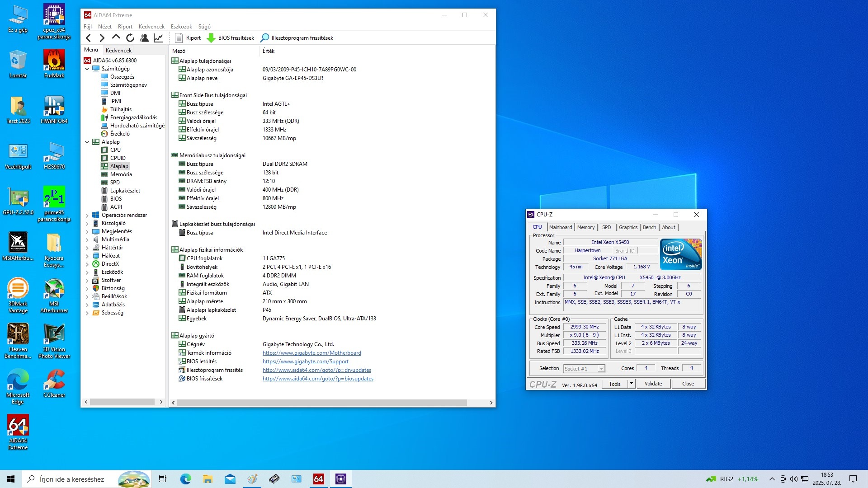This screenshot has width=868, height=488.
Task: Open the graph chart toolbar icon
Action: pyautogui.click(x=158, y=38)
